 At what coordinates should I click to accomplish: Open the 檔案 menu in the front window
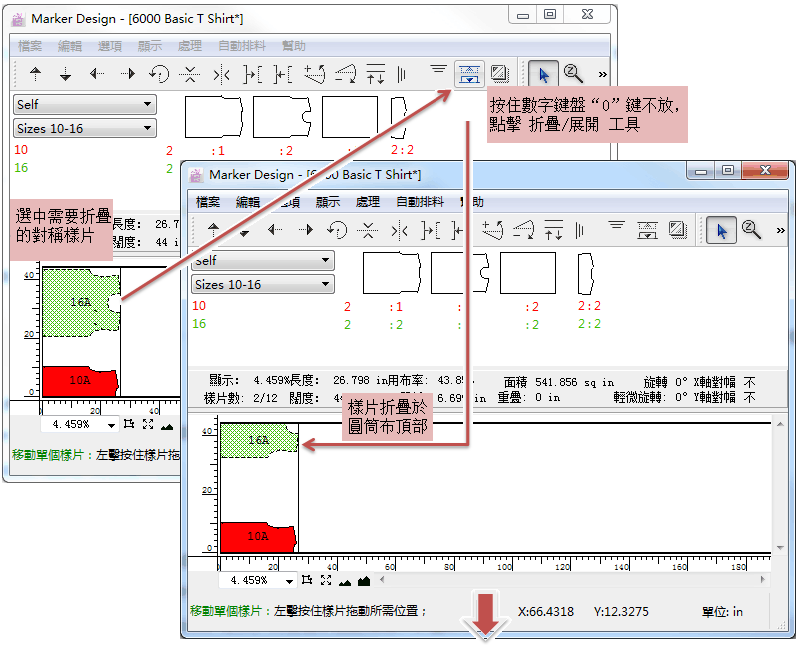(x=208, y=201)
